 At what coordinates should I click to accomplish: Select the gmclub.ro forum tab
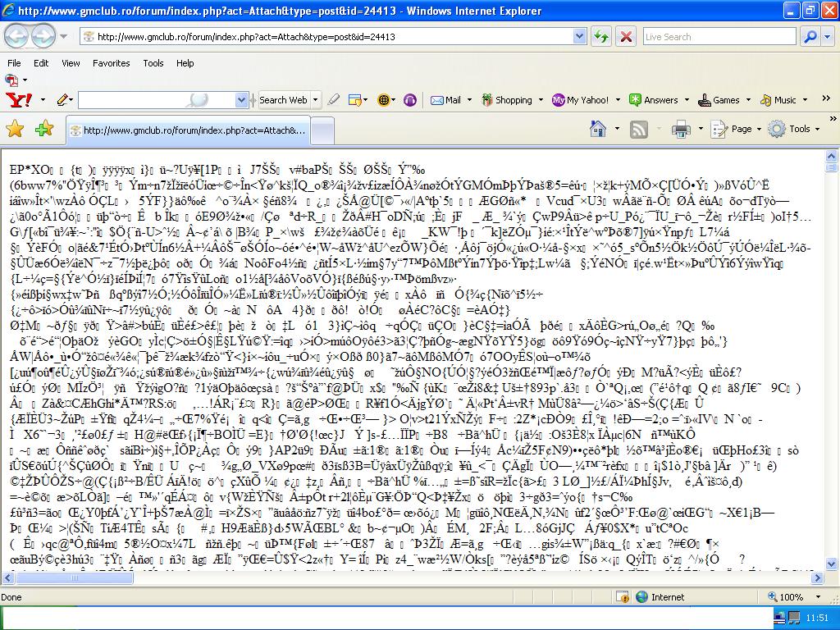click(x=189, y=130)
